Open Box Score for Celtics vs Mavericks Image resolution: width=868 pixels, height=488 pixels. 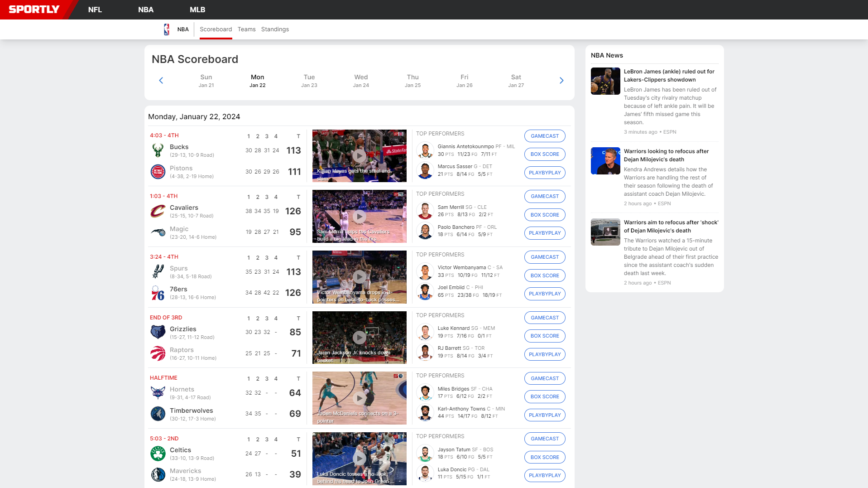(x=545, y=457)
